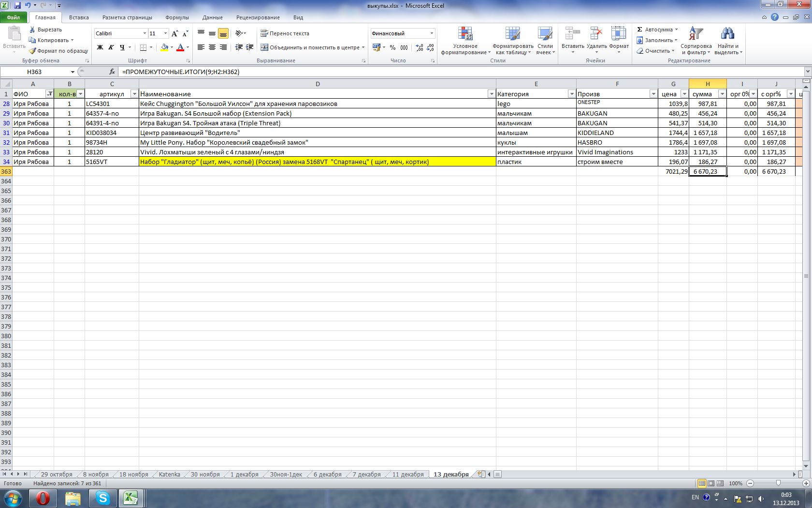Open Format as Table (Форматировать как таблицу)
The width and height of the screenshot is (812, 508).
[513, 41]
